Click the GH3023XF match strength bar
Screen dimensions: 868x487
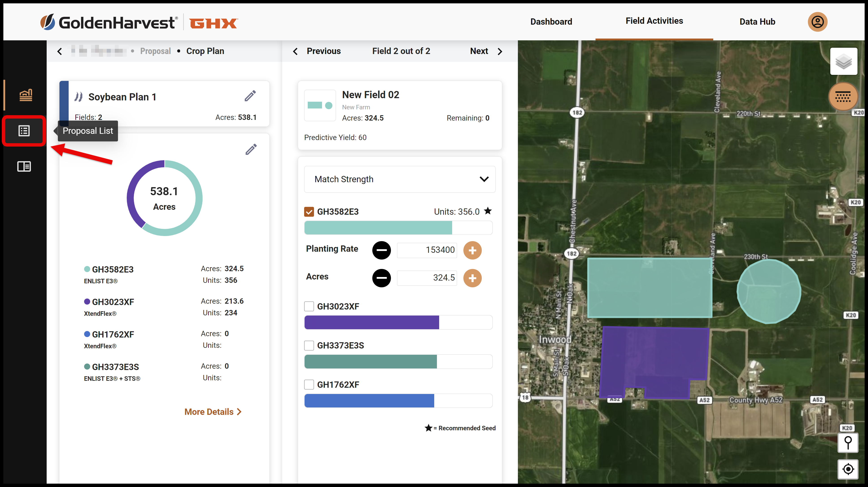point(398,322)
